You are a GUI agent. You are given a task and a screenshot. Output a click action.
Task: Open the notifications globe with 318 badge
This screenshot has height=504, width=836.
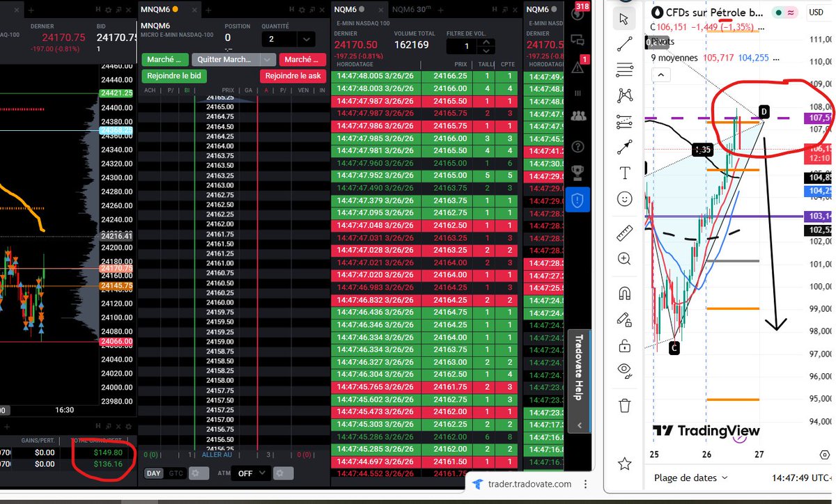click(578, 14)
